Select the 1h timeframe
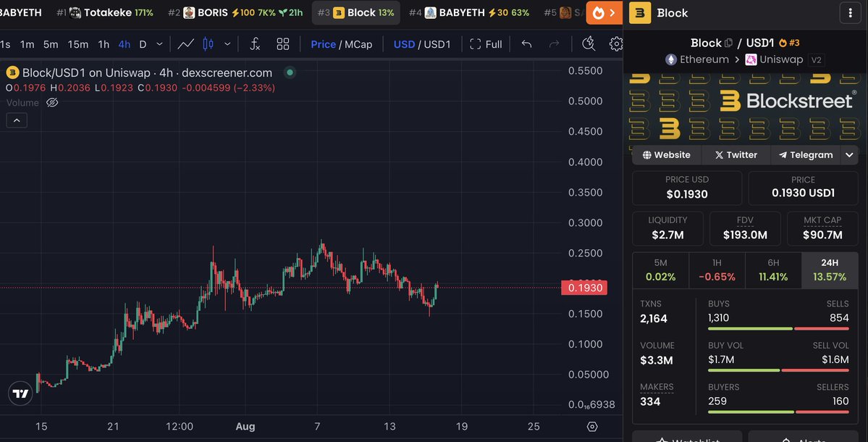This screenshot has height=442, width=868. point(104,44)
